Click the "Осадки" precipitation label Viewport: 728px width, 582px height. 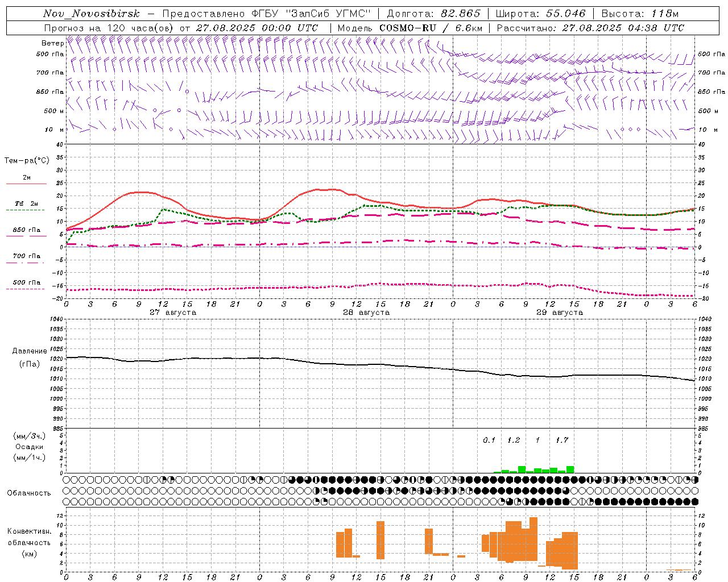(30, 447)
